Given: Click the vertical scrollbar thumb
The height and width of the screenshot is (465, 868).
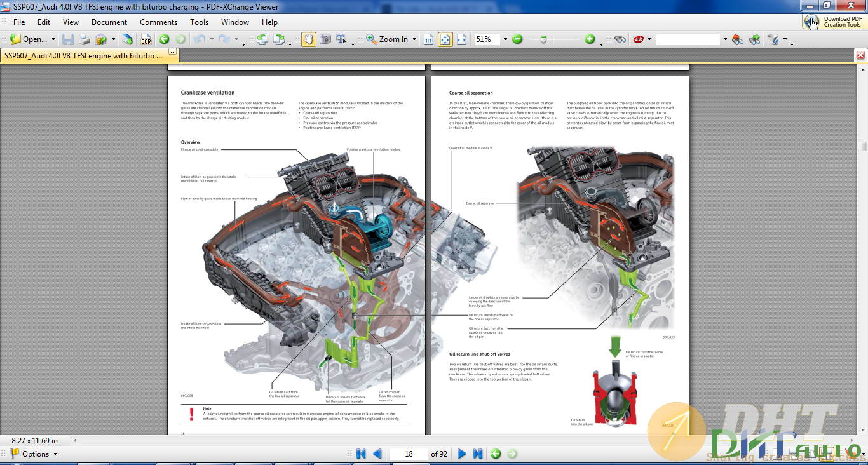Looking at the screenshot, I should tap(862, 146).
